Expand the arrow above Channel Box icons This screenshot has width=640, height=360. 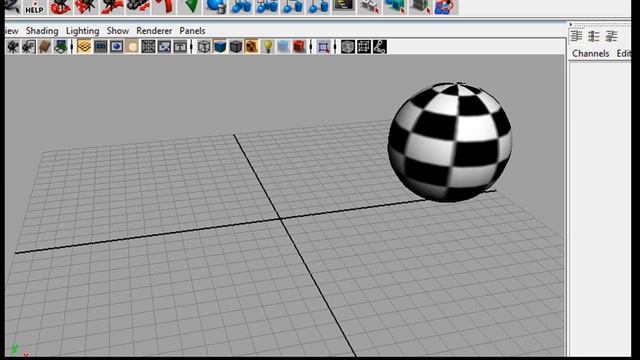pyautogui.click(x=571, y=24)
